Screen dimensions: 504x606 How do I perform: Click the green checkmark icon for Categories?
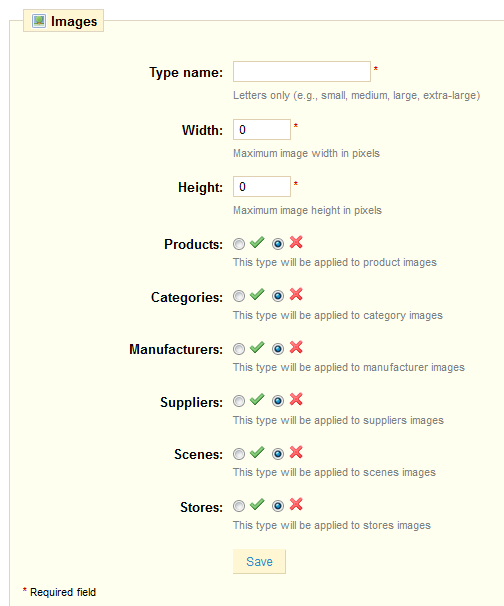257,295
